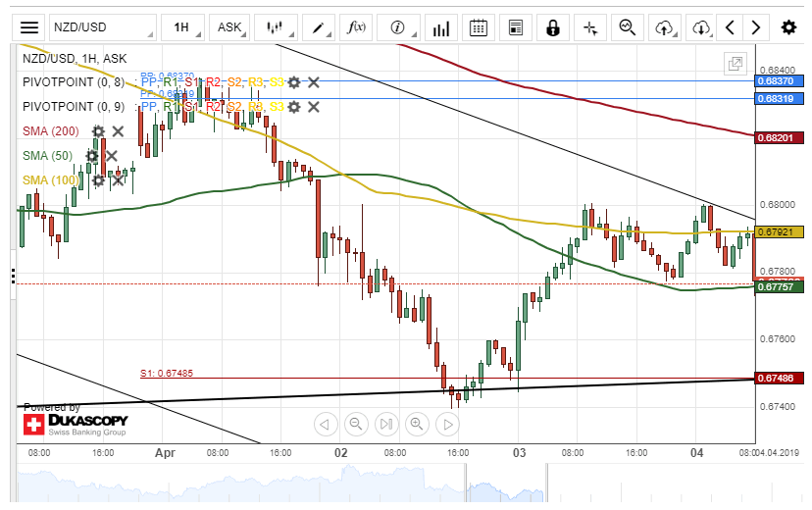The height and width of the screenshot is (510, 812).
Task: Click the SMA (50) legend label
Action: coord(47,156)
